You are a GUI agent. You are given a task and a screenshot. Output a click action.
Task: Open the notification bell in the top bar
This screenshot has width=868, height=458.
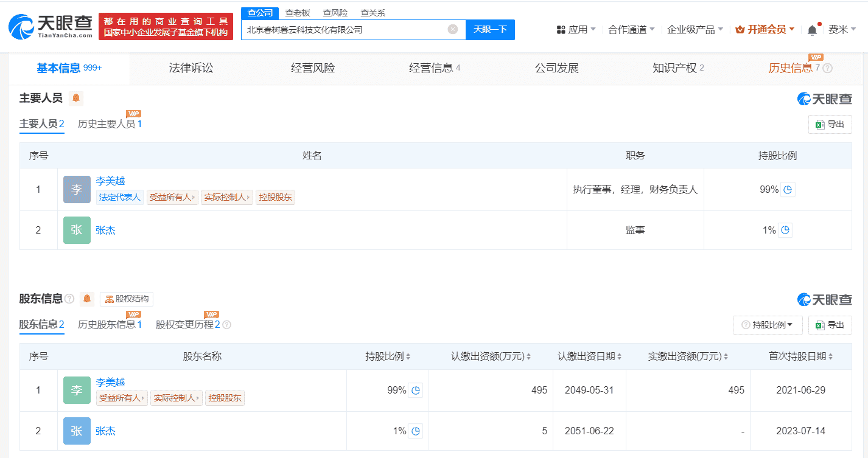(x=812, y=29)
